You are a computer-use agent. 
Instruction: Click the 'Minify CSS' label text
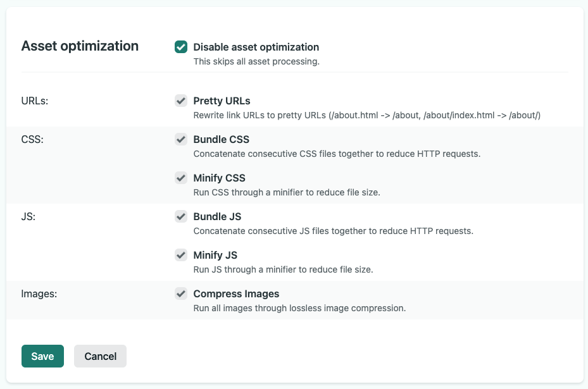click(219, 178)
